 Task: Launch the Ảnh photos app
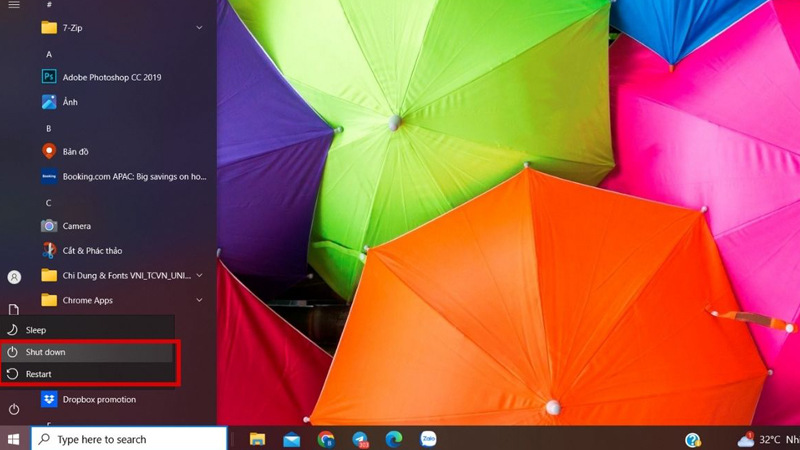pos(69,102)
